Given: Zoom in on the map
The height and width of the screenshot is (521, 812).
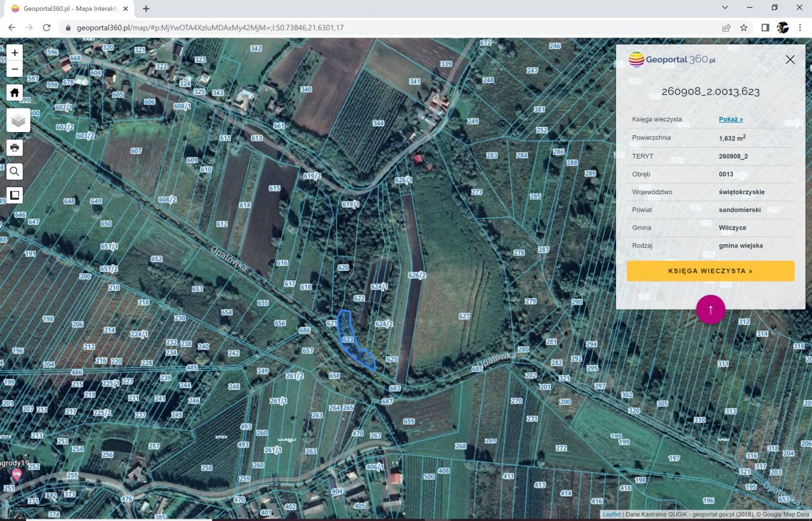Looking at the screenshot, I should [x=15, y=53].
